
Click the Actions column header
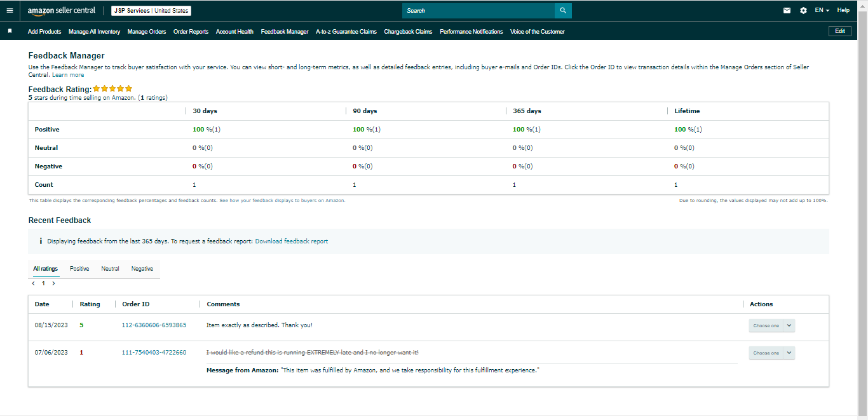761,304
